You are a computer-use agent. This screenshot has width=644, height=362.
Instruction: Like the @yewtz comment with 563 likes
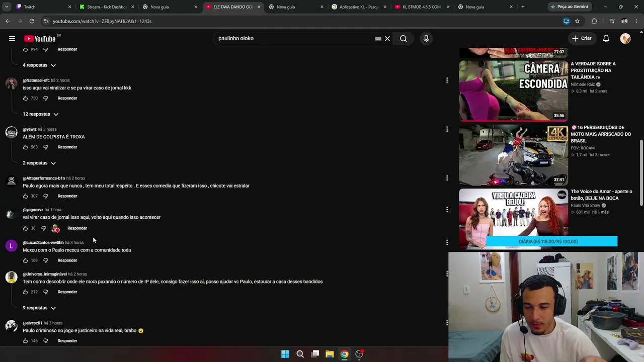(x=25, y=147)
